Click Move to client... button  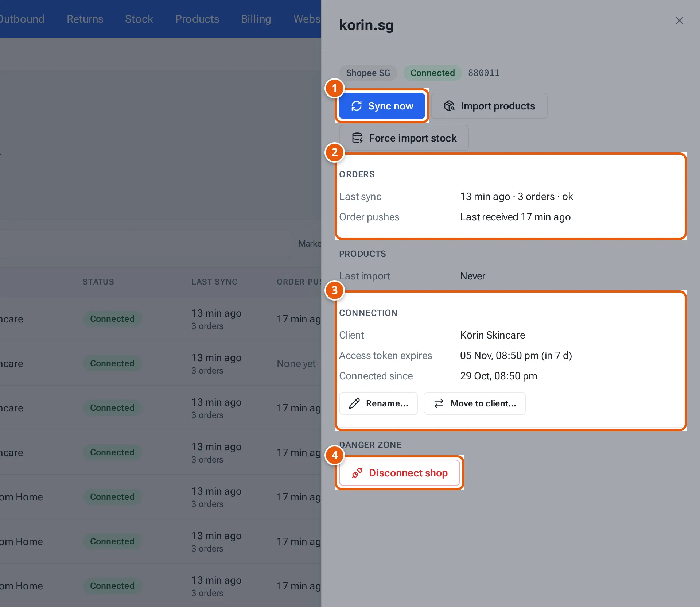click(x=475, y=403)
